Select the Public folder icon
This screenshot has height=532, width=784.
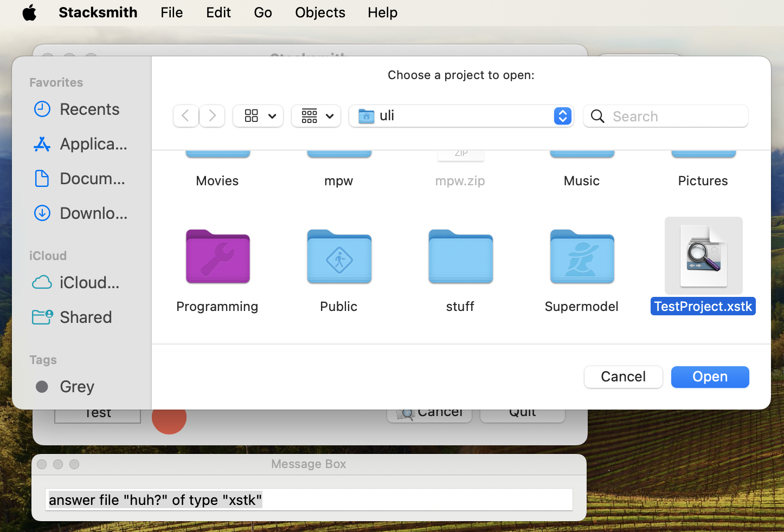(339, 256)
